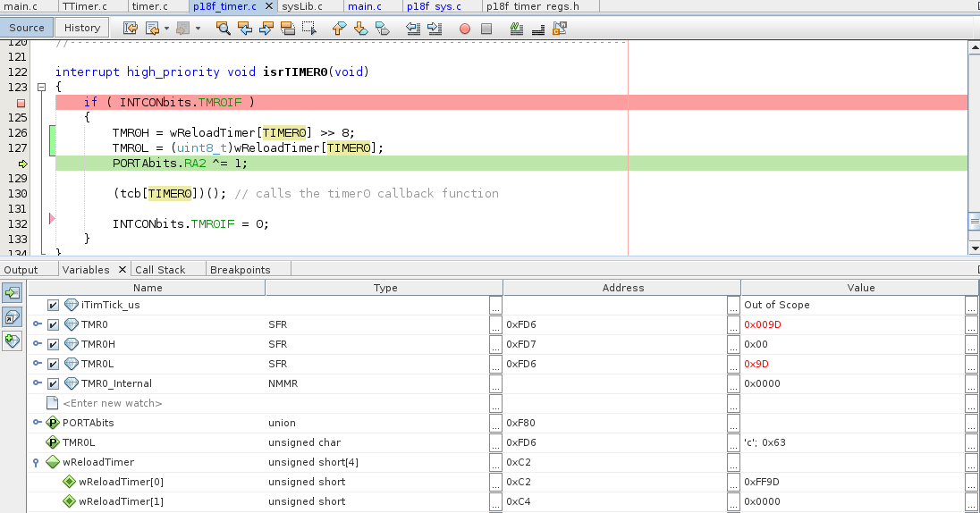The width and height of the screenshot is (980, 513).
Task: Shift the line right
Action: click(435, 28)
